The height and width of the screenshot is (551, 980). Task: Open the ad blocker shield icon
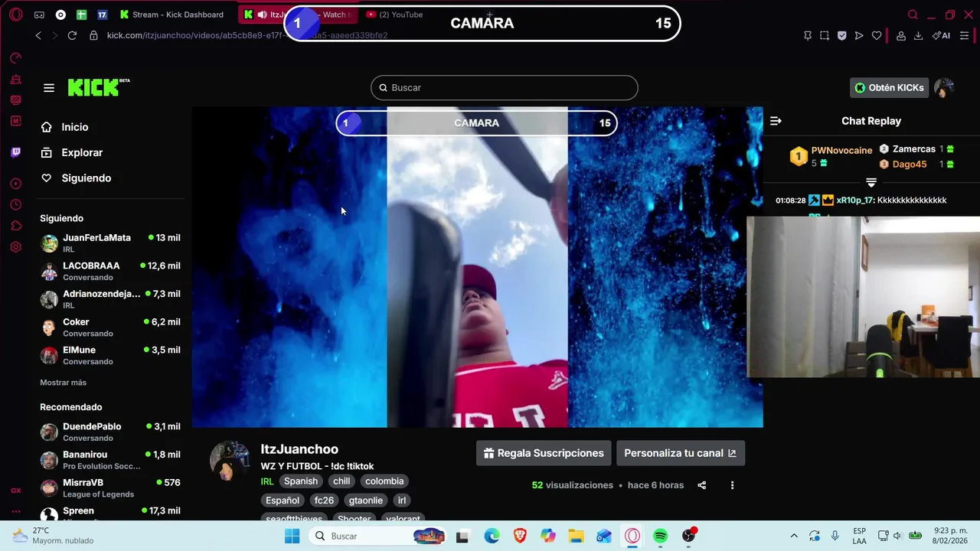click(x=841, y=35)
